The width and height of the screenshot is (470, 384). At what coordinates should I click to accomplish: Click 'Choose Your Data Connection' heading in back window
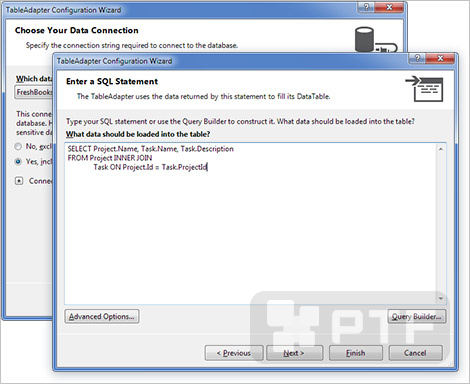pyautogui.click(x=77, y=30)
